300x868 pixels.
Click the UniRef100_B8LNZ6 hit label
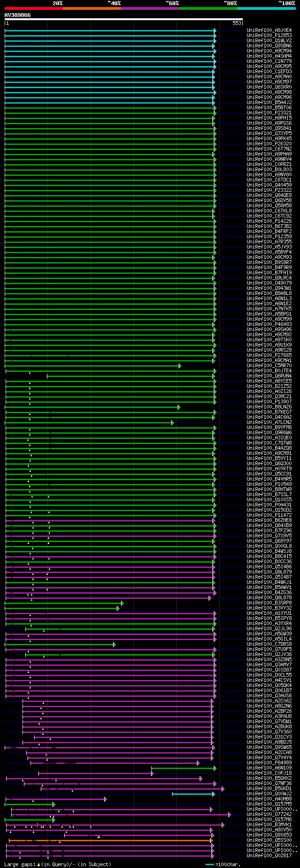coord(269,407)
